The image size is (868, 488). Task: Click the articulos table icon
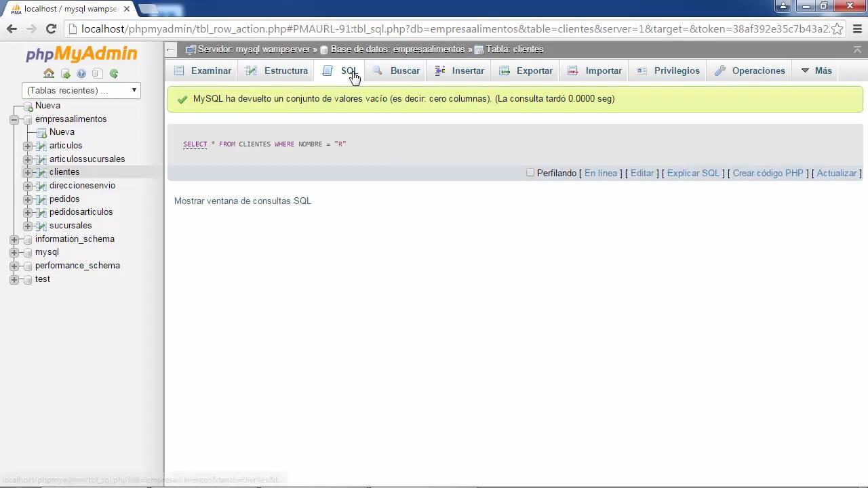(x=41, y=146)
